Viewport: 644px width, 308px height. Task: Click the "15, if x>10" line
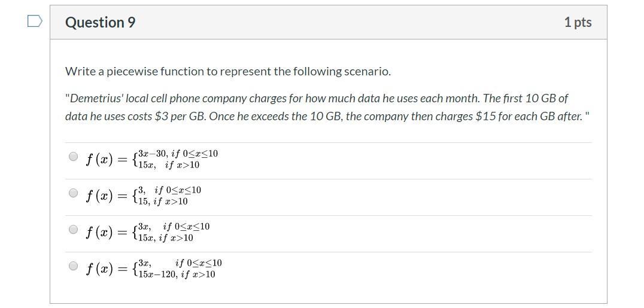[163, 202]
